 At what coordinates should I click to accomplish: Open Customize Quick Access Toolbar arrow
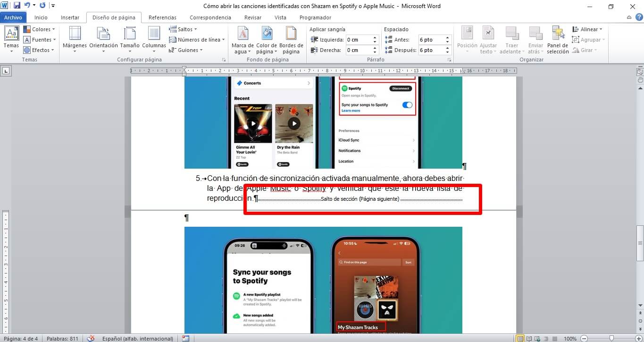[x=52, y=6]
